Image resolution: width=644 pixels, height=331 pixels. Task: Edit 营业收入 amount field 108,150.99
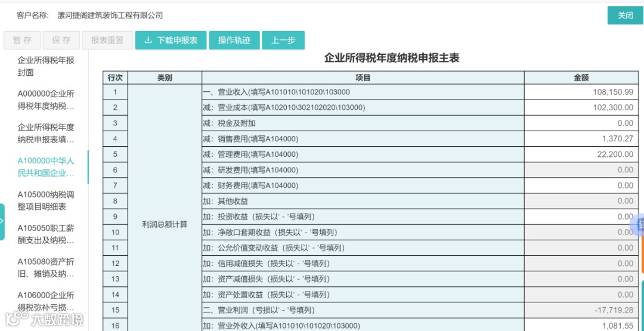pos(581,92)
